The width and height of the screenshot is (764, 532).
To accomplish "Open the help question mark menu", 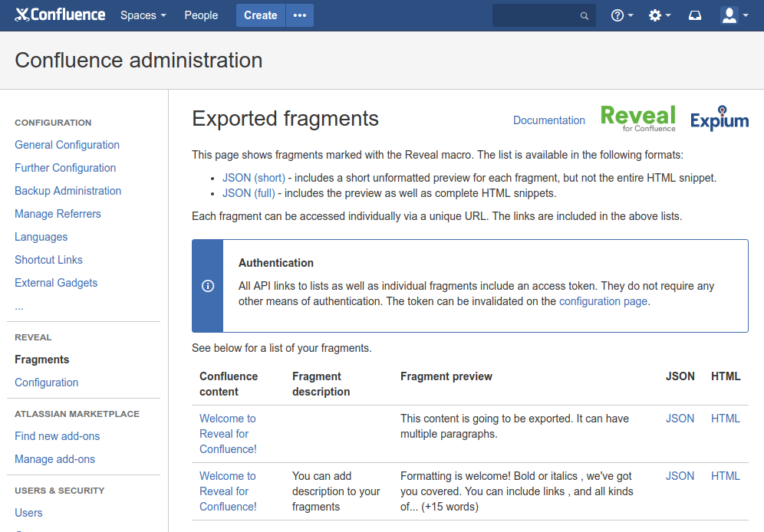I will click(621, 15).
